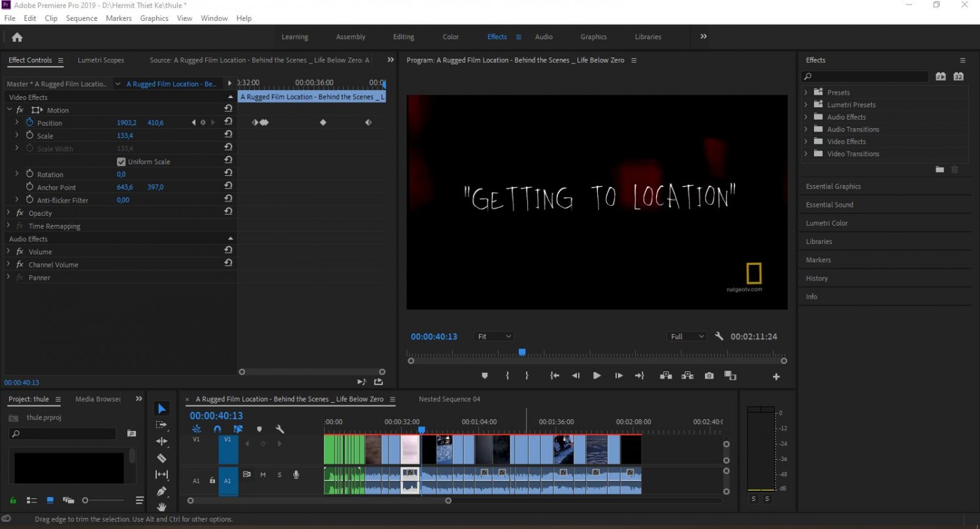Select the Razor tool
The image size is (980, 529).
click(161, 458)
